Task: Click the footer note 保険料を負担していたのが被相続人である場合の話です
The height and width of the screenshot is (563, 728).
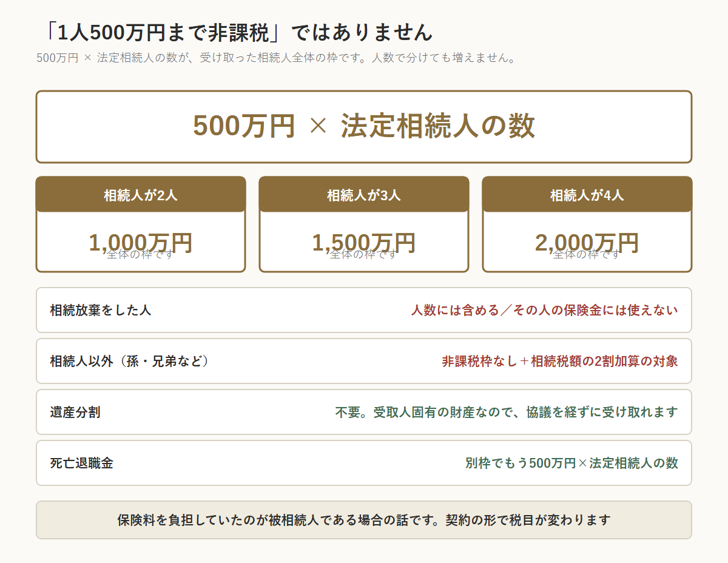Action: tap(364, 520)
